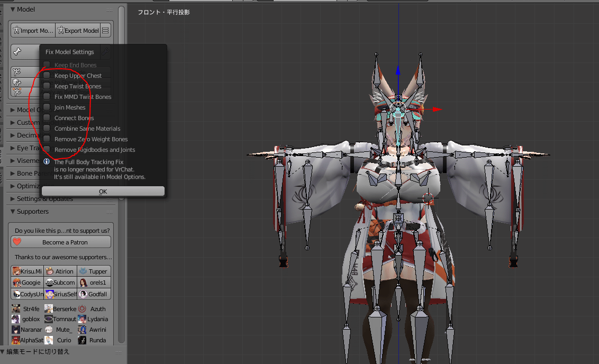Screen dimensions: 599x364
Task: Click Become a Patron button
Action: tap(61, 242)
